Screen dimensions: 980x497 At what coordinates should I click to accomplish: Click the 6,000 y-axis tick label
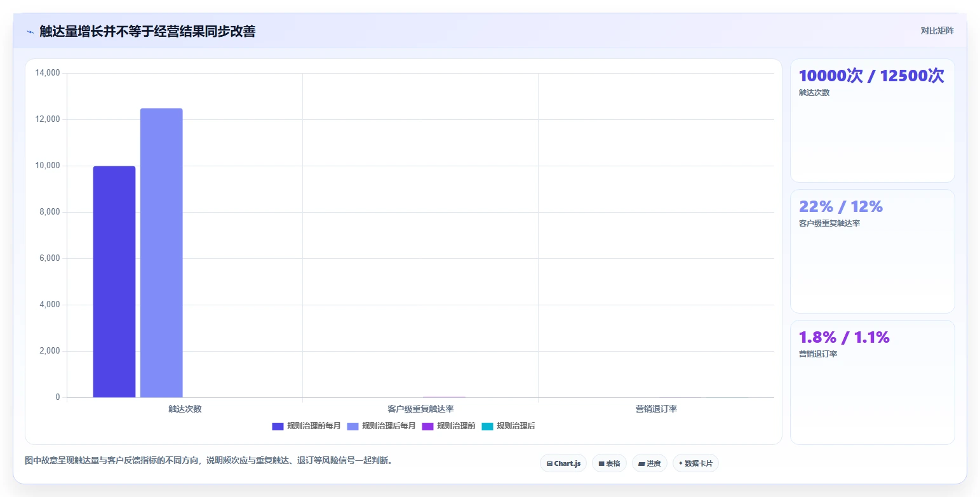50,258
